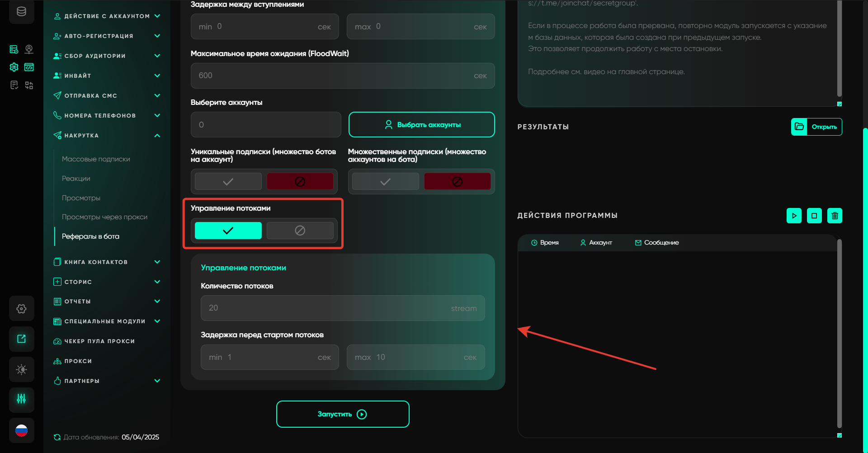Expand the Инвайт menu section
Viewport: 868px width, 453px height.
[157, 76]
